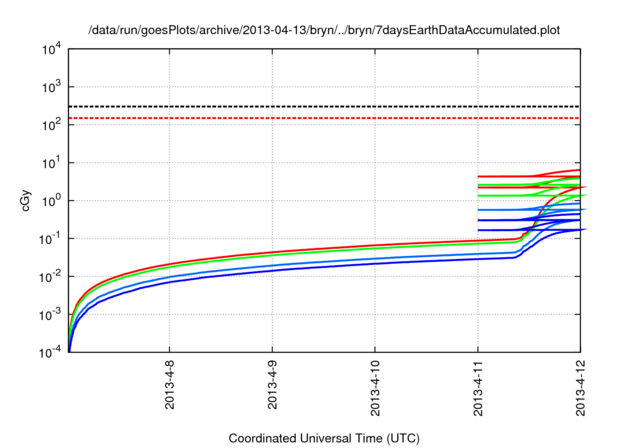Click the 2013-4-9 date tick label

(272, 384)
